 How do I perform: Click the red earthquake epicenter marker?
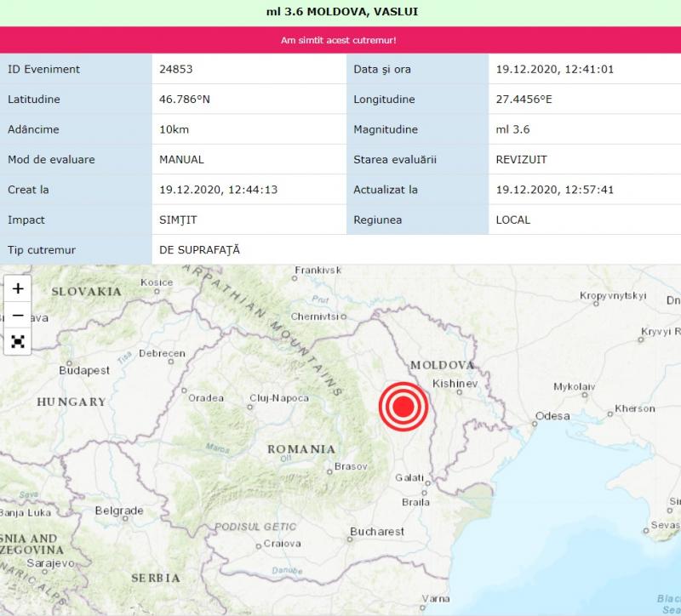(x=402, y=408)
